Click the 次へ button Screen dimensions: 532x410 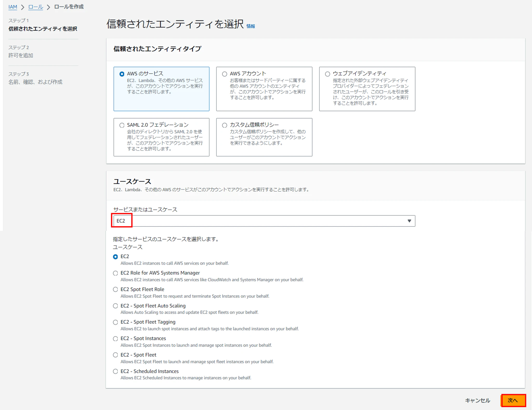(x=513, y=401)
